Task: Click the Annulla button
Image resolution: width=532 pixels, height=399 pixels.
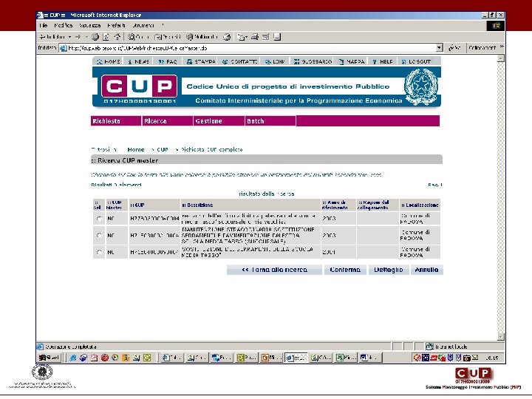Action: [x=427, y=270]
